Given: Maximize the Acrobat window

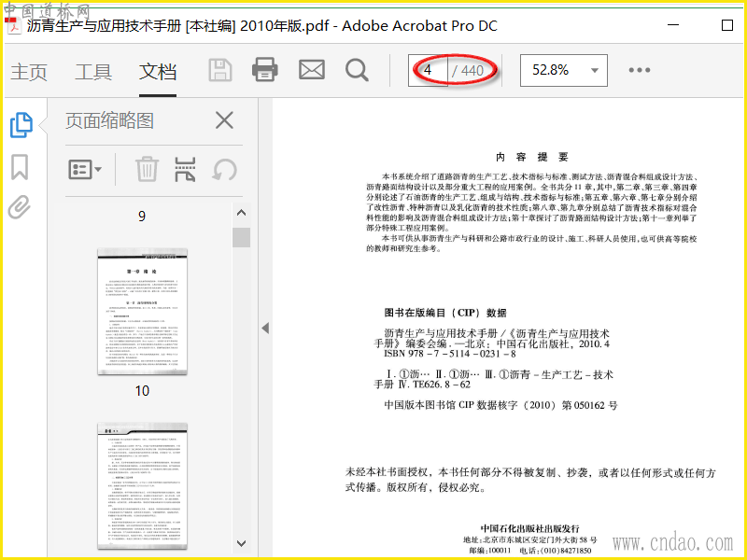Looking at the screenshot, I should [727, 25].
